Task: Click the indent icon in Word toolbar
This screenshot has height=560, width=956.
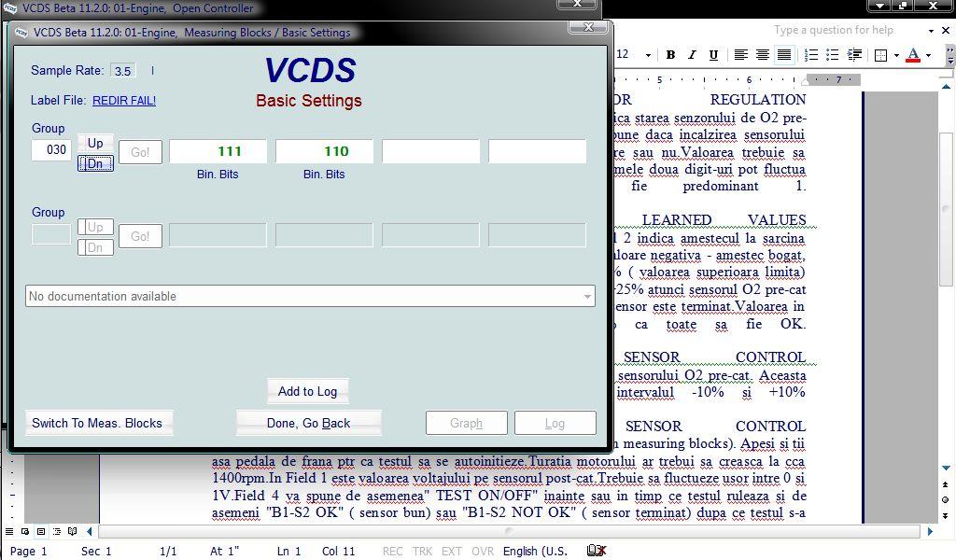Action: click(x=854, y=55)
